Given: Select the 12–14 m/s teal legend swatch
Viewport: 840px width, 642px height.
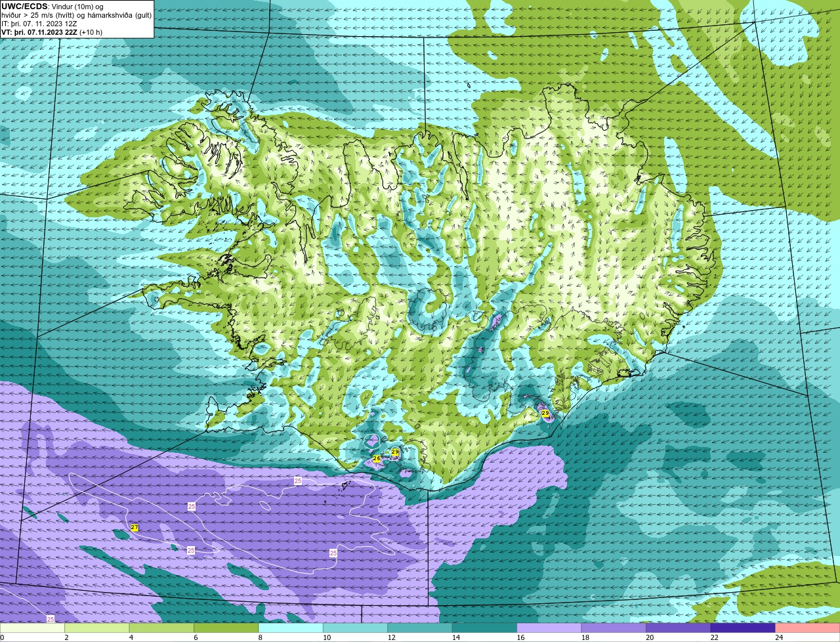Looking at the screenshot, I should tap(420, 628).
